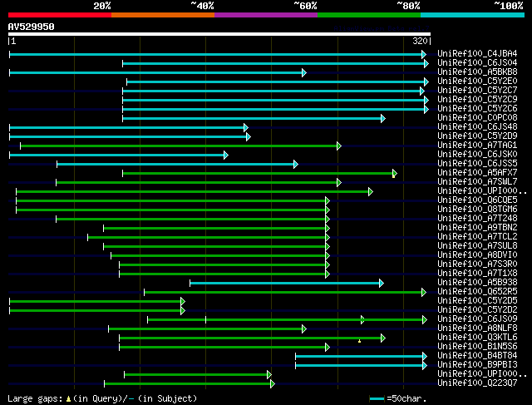Click the UniRef100_A7SUL8 label
Image resolution: width=532 pixels, height=405 pixels.
click(x=477, y=246)
